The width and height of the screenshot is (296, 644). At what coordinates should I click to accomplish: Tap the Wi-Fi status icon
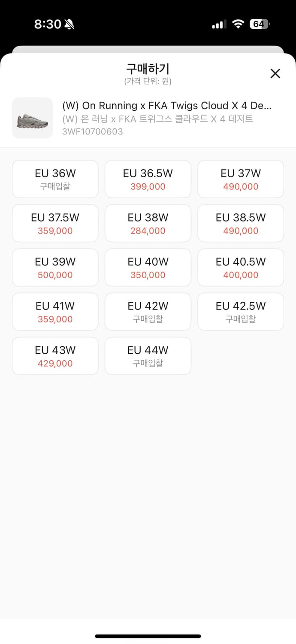(238, 24)
